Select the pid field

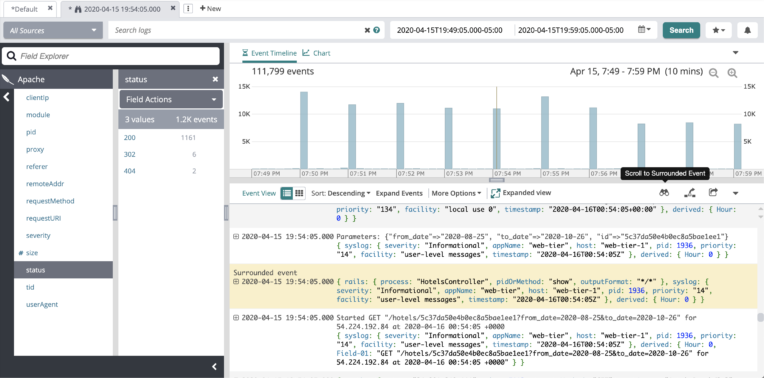tap(31, 132)
